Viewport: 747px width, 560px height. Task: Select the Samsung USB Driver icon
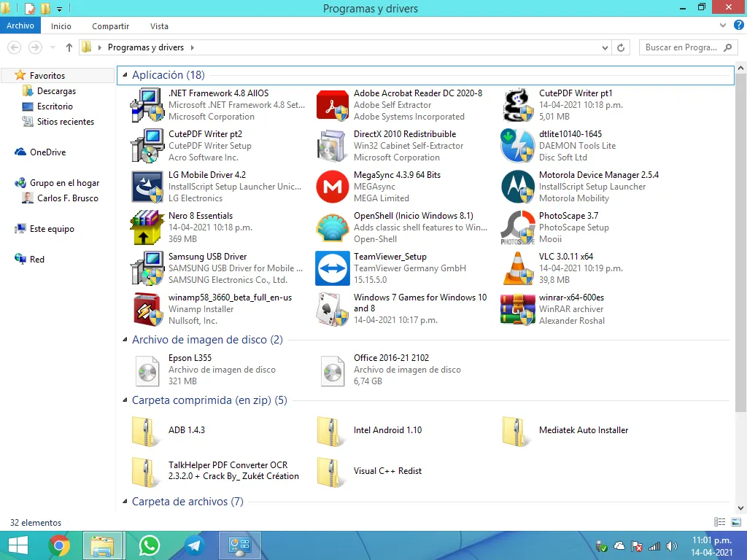(x=147, y=268)
